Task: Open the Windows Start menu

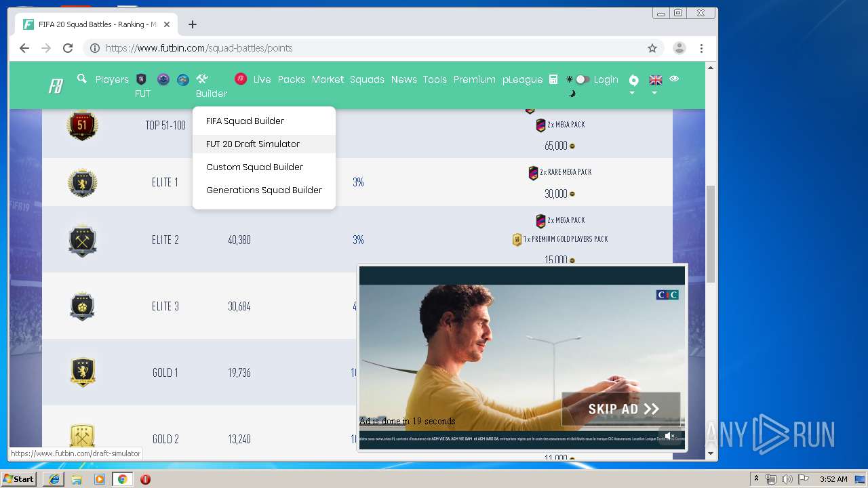Action: point(19,479)
